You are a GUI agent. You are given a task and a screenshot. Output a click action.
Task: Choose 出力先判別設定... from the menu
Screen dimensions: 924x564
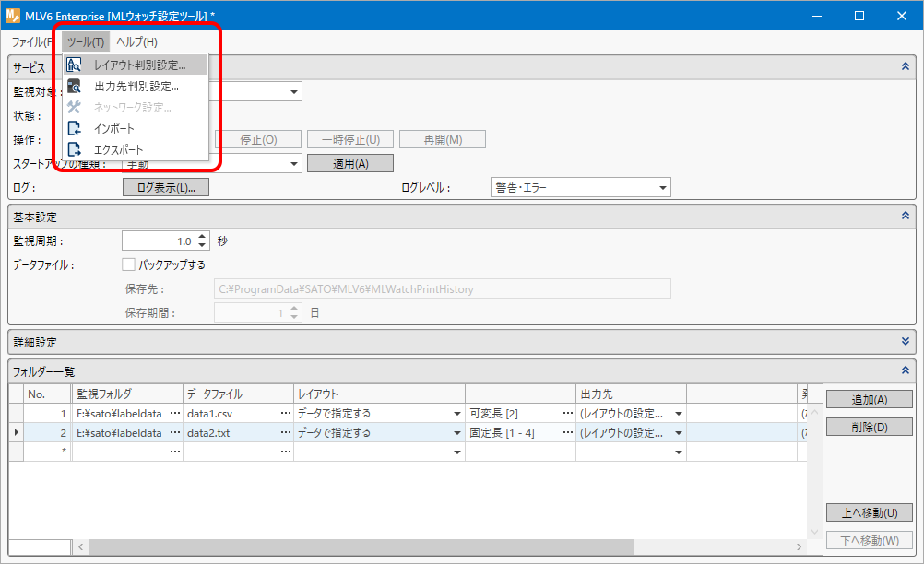pyautogui.click(x=136, y=86)
